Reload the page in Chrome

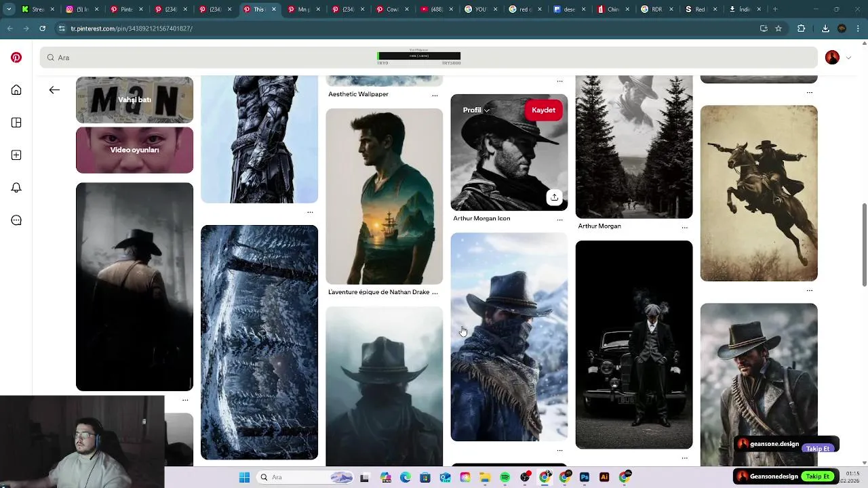point(42,28)
